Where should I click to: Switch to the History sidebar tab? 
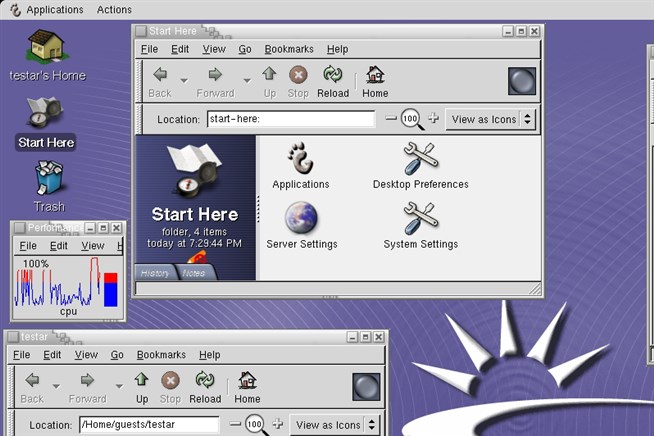click(155, 273)
